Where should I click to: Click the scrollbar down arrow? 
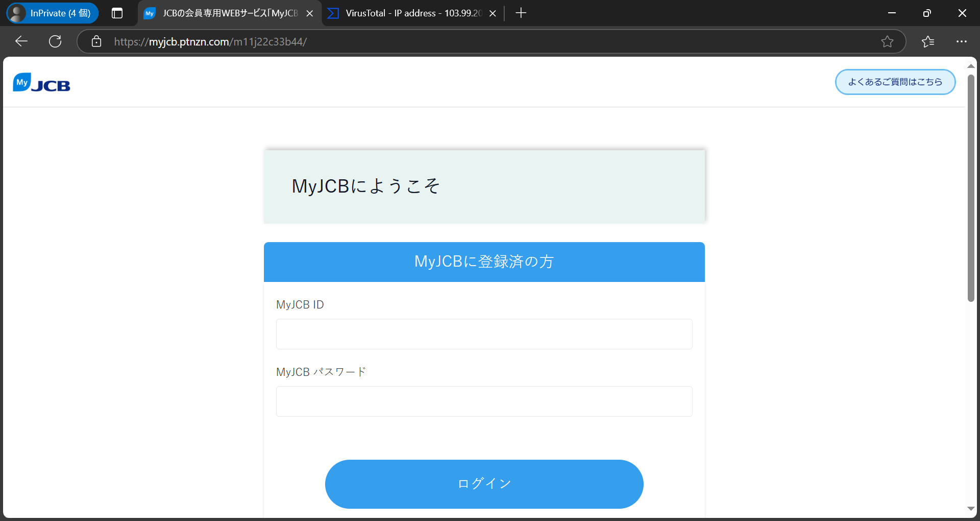(x=971, y=509)
